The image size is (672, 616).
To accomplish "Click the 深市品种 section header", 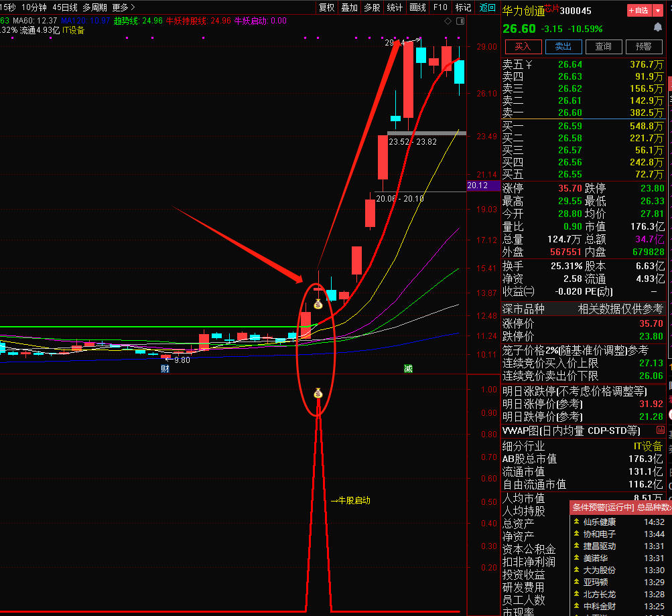I will click(x=523, y=309).
